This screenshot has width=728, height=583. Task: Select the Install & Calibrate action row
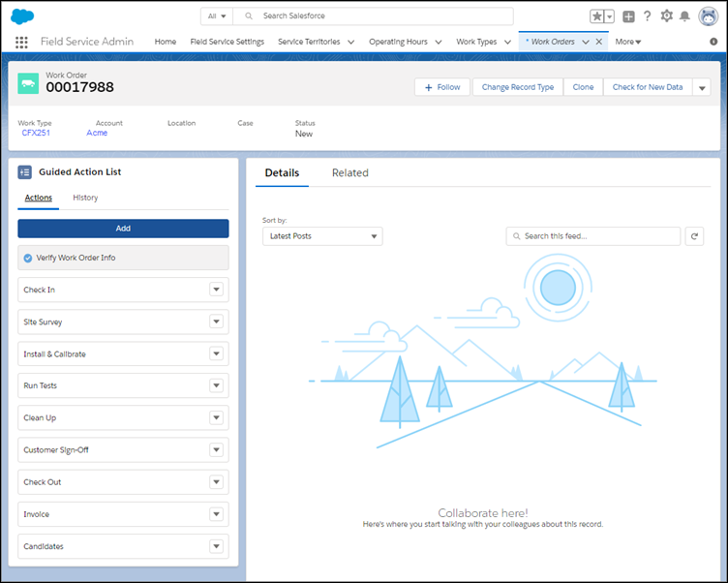click(123, 353)
